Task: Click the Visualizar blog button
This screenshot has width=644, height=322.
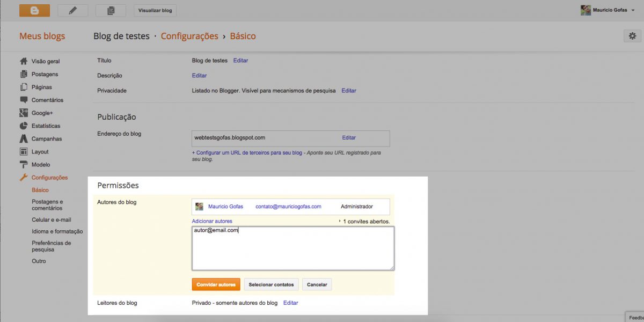Action: click(x=155, y=10)
